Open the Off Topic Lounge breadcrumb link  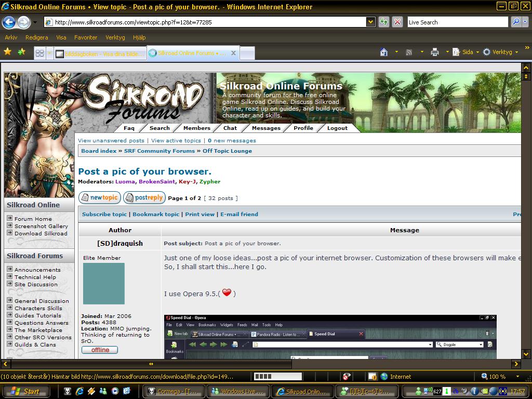pos(227,151)
